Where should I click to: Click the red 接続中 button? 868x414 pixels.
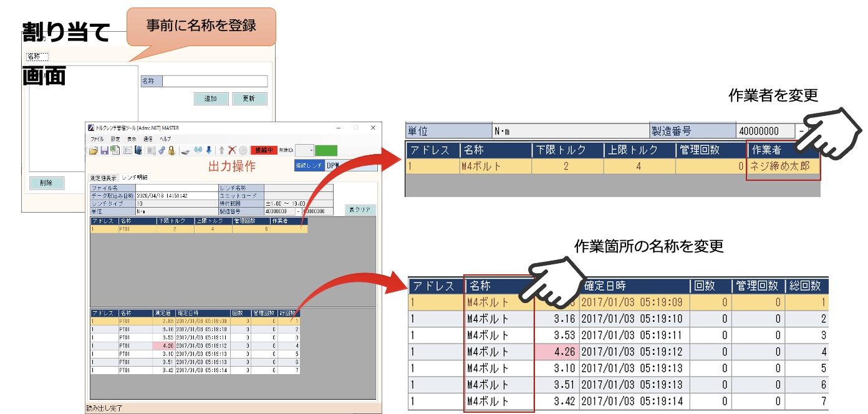point(264,150)
